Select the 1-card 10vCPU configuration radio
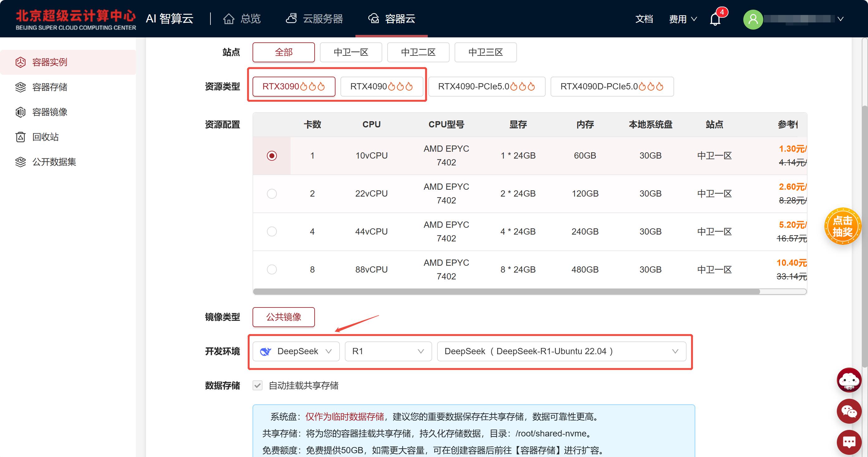Screen dimensions: 868x457 (x=272, y=155)
